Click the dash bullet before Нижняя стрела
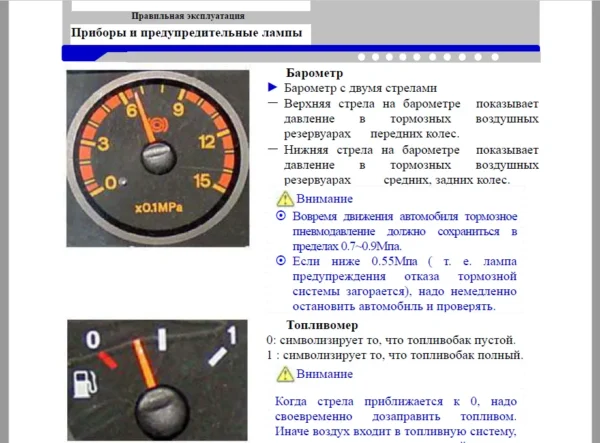This screenshot has height=443, width=600. click(273, 148)
